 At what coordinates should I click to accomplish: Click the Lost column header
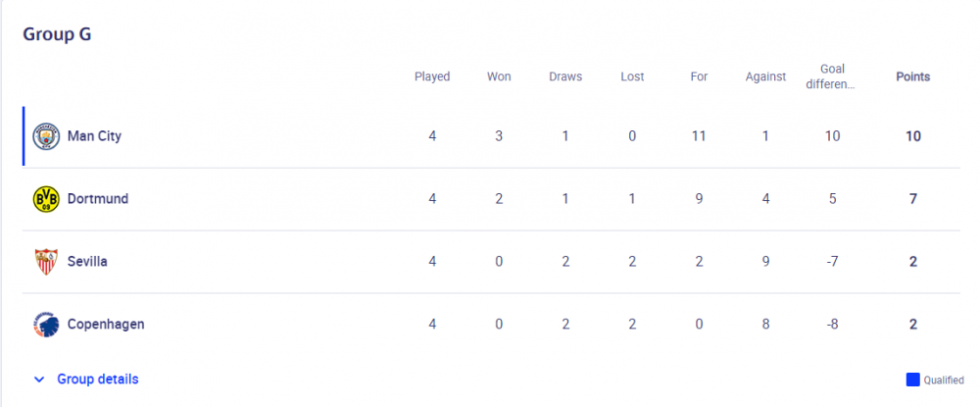[632, 76]
